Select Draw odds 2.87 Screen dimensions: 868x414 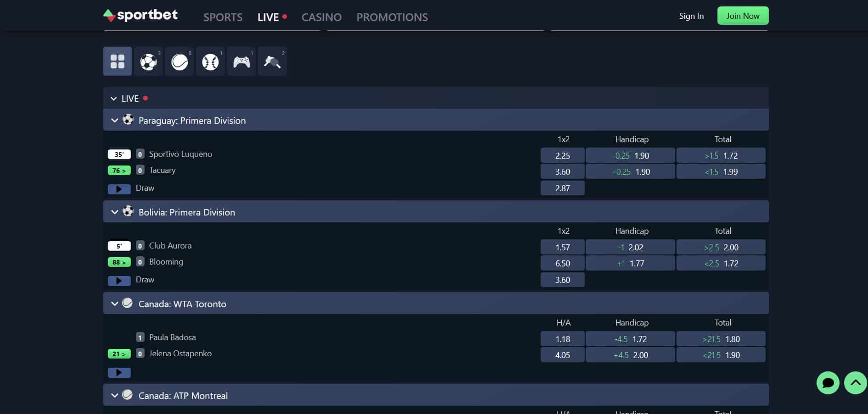pos(563,188)
